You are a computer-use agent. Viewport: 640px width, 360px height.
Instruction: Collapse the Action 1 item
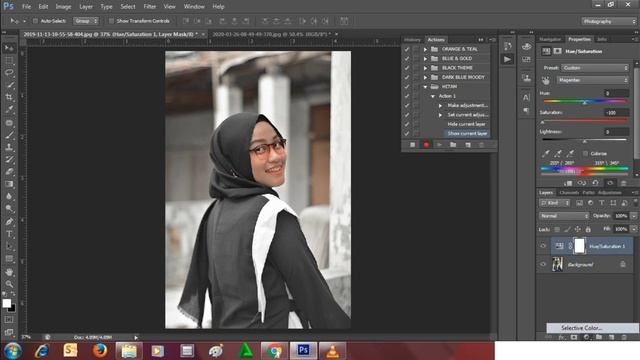tap(433, 96)
